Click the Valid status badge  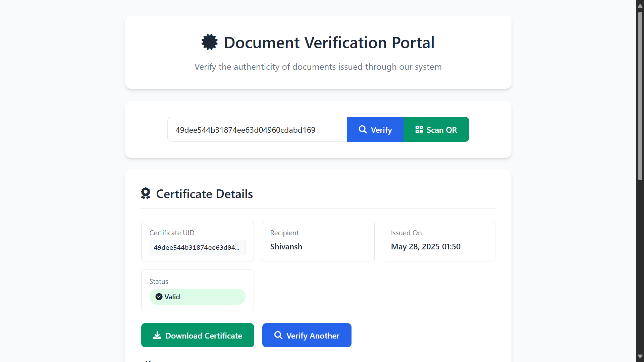(x=197, y=297)
